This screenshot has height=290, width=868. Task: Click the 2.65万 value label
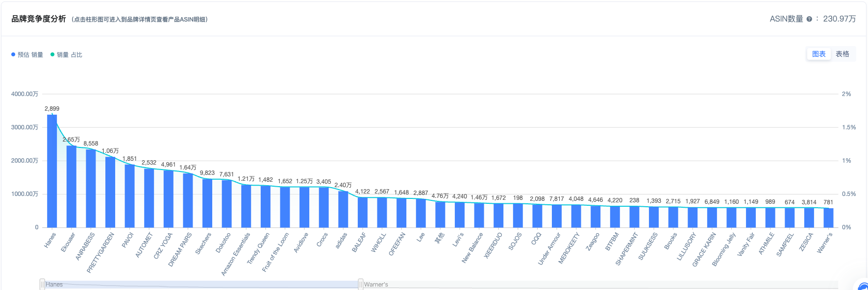click(71, 140)
